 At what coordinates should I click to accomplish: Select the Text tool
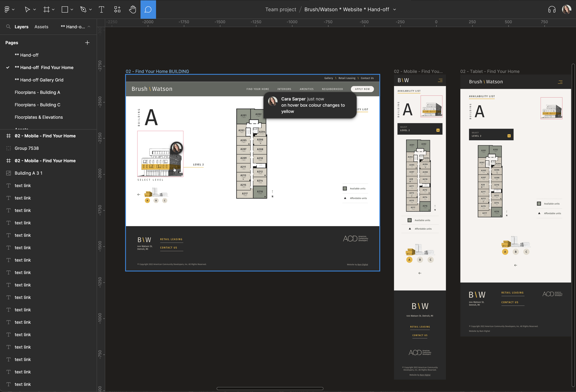click(x=101, y=9)
